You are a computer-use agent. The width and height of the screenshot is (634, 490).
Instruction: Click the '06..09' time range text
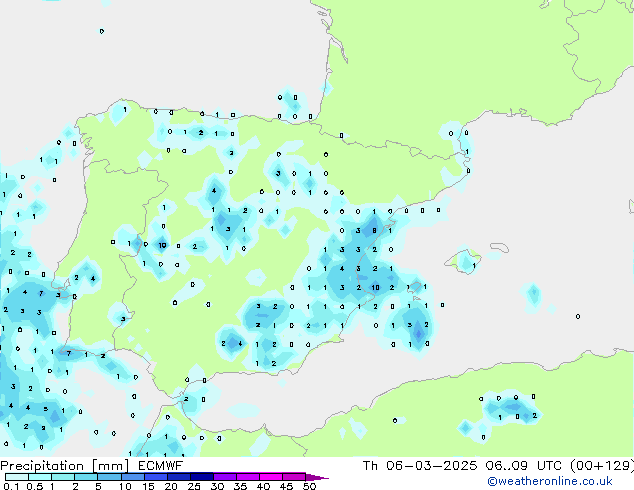pos(506,466)
